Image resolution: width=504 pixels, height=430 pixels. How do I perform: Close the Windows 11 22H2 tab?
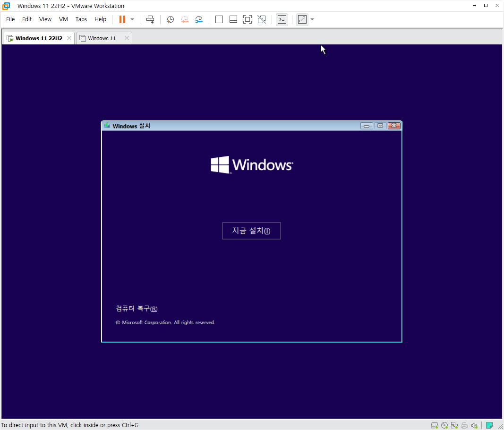click(69, 38)
